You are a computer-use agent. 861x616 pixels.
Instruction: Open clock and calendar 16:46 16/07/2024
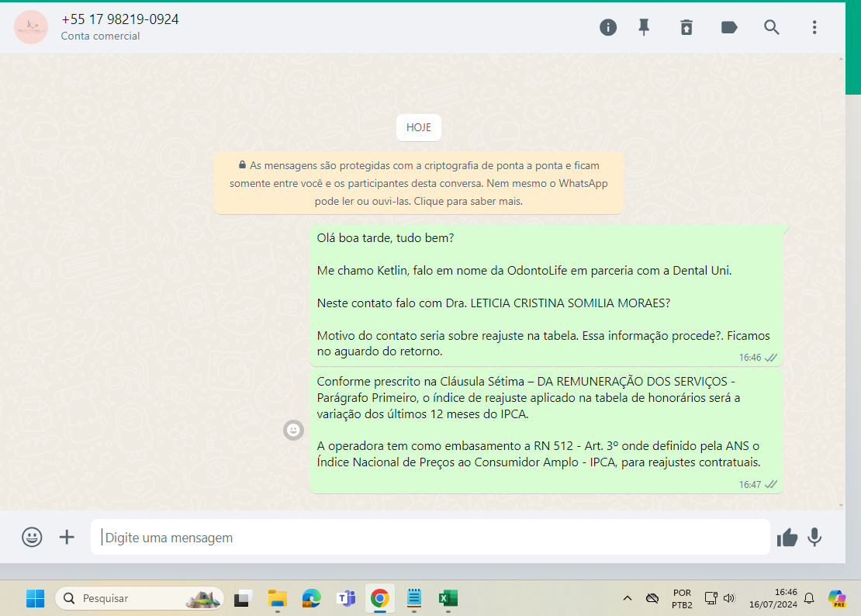[773, 599]
